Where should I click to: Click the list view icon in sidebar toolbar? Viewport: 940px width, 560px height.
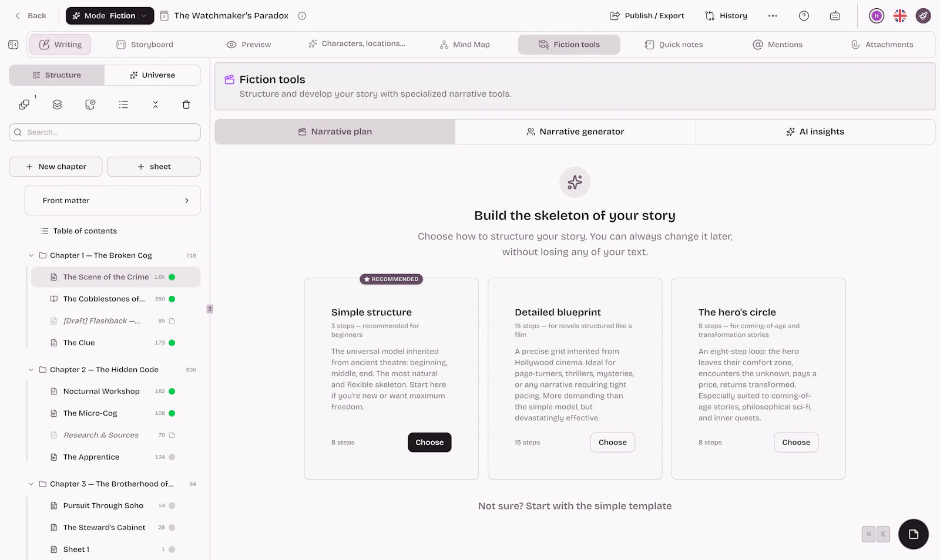(x=123, y=104)
